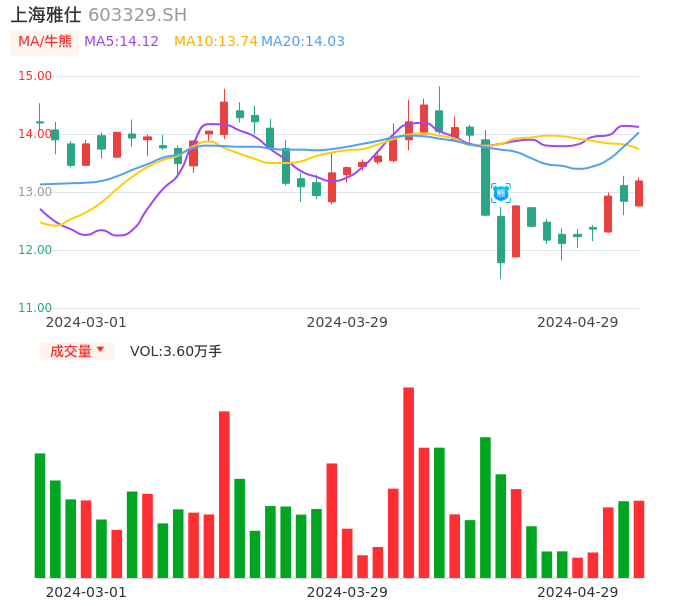The image size is (686, 606).
Task: Click the 13.00 price axis label
Action: (x=35, y=192)
